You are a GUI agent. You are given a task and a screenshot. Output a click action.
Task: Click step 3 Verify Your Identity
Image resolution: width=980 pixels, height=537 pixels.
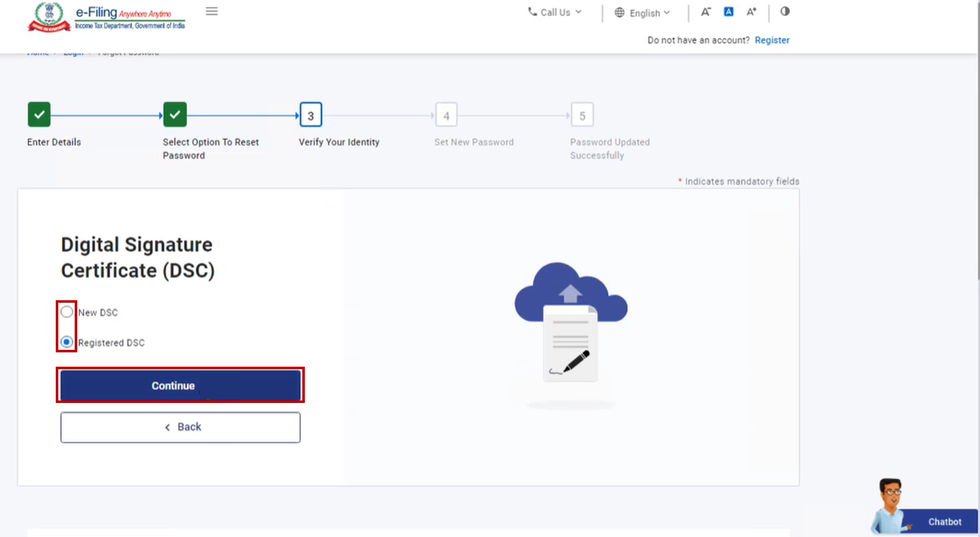pos(310,116)
